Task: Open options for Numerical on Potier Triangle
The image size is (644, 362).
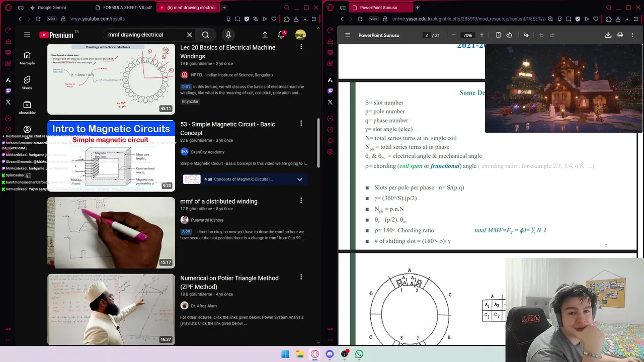Action: [x=301, y=277]
